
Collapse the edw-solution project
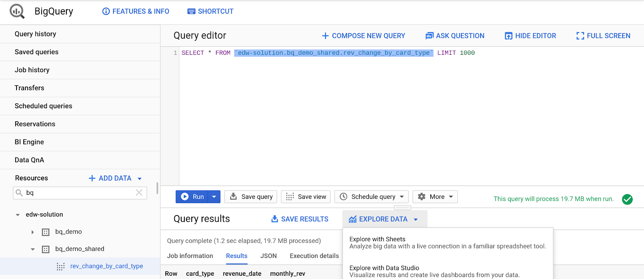(18, 215)
